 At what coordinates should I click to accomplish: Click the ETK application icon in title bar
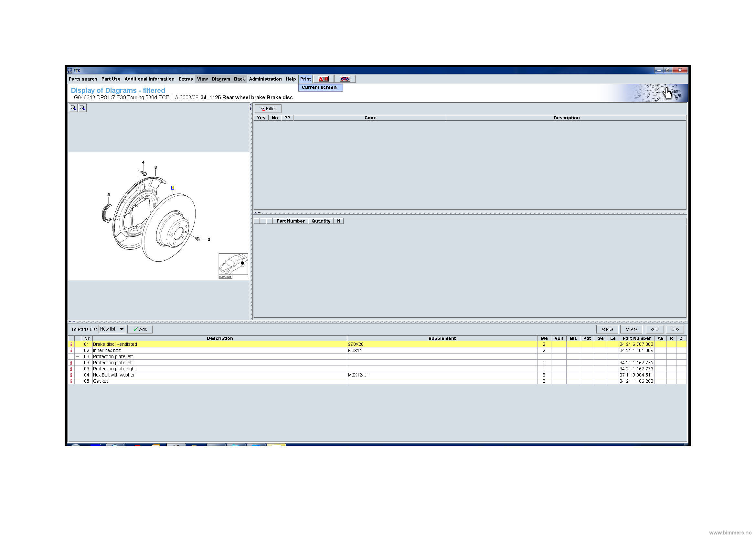coord(69,71)
